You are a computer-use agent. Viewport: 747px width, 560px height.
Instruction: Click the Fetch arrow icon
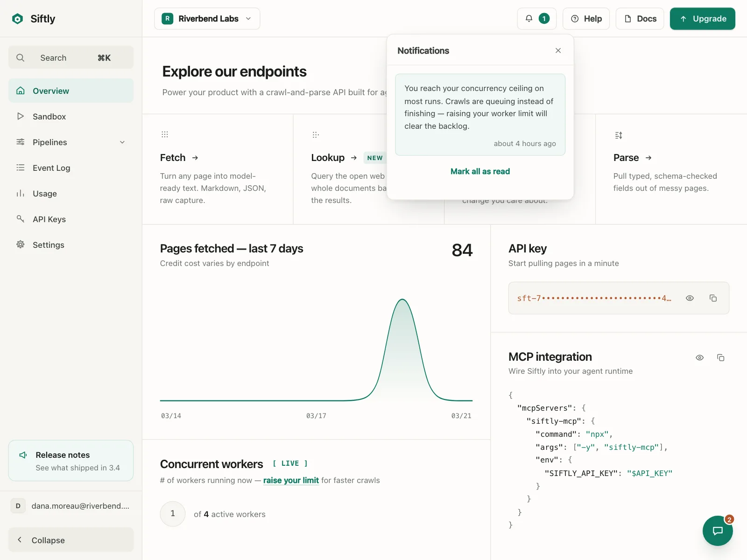(x=195, y=158)
